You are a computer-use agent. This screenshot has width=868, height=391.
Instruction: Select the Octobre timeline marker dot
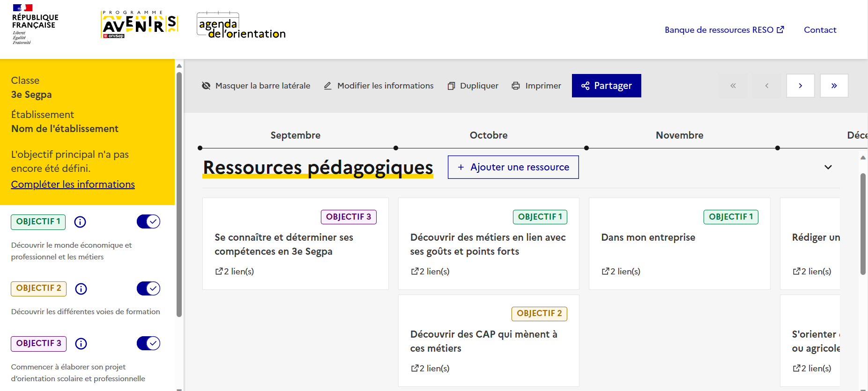click(x=396, y=148)
